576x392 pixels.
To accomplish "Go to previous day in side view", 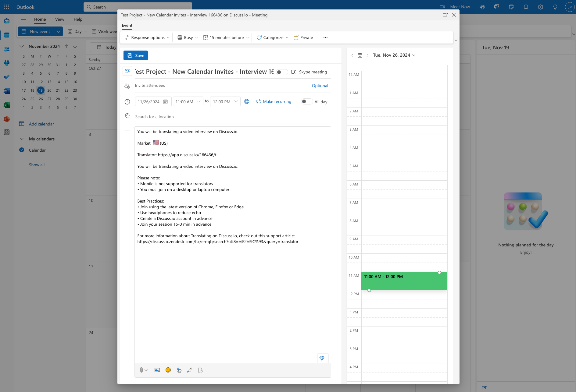I will (x=352, y=55).
